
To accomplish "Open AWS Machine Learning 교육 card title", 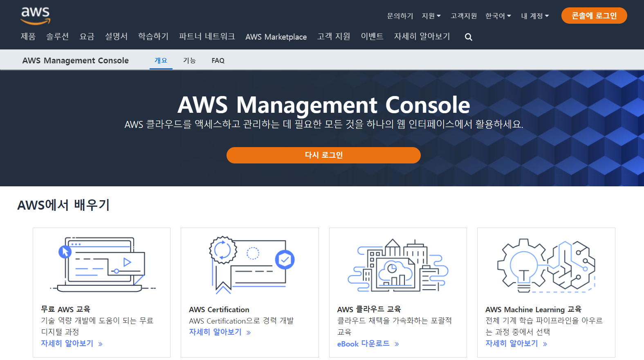I will [x=533, y=309].
